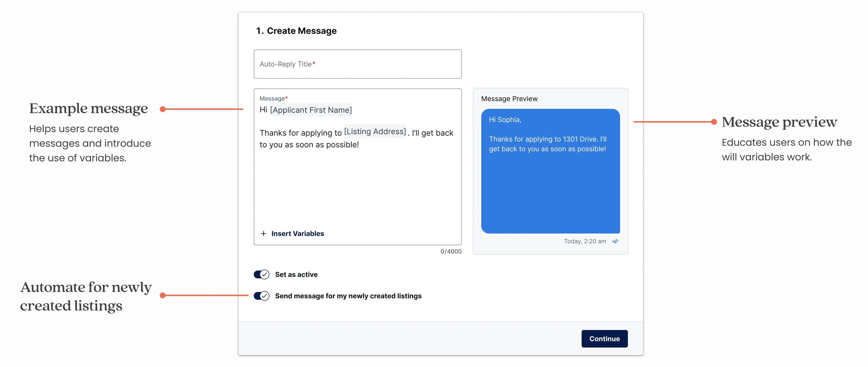Click the Set as active label text
The width and height of the screenshot is (868, 367).
[296, 274]
